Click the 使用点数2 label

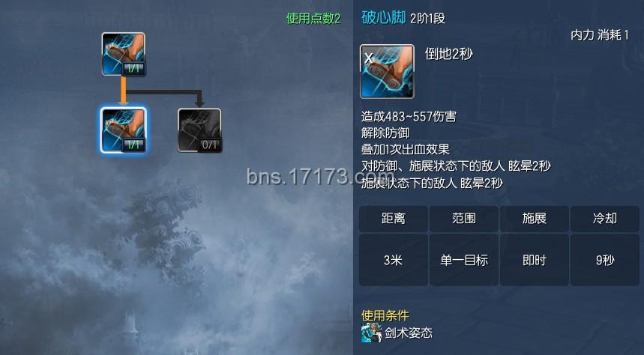pos(313,18)
